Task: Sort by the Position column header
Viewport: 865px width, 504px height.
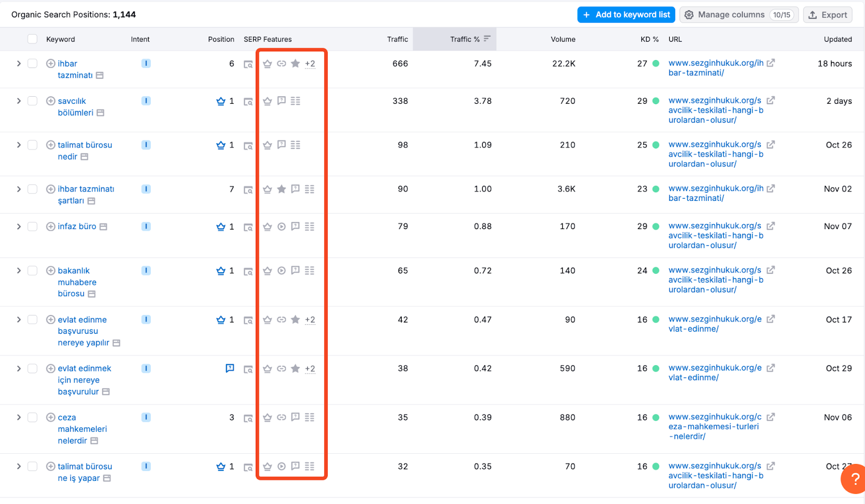Action: tap(221, 39)
